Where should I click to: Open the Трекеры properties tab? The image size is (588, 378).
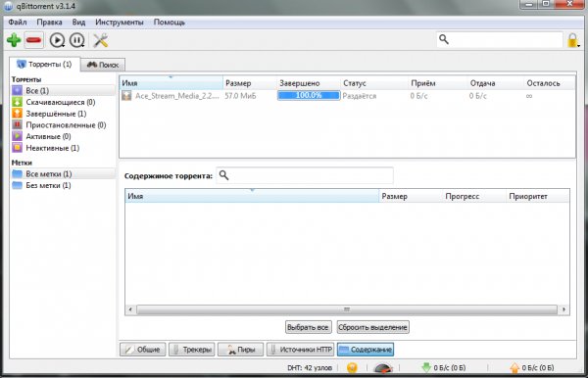192,350
